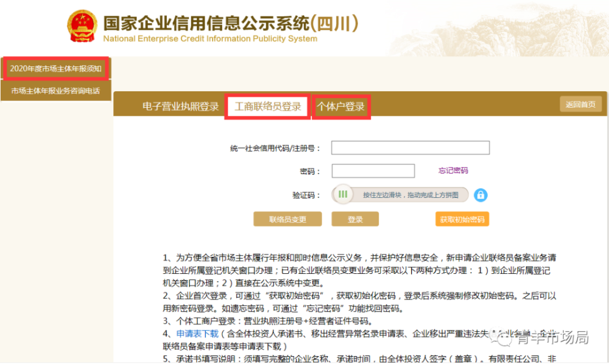Screen dimensions: 609x364
Task: Select the 工商联络员登录 tab
Action: click(x=267, y=107)
